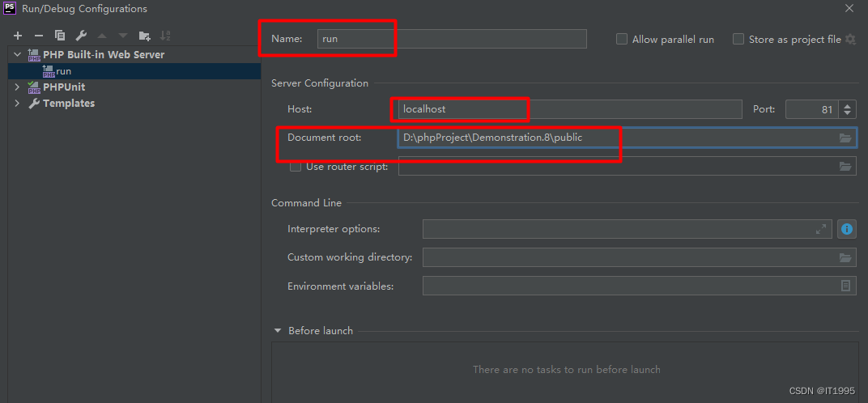Browse for Document root folder
The height and width of the screenshot is (403, 868).
click(845, 138)
